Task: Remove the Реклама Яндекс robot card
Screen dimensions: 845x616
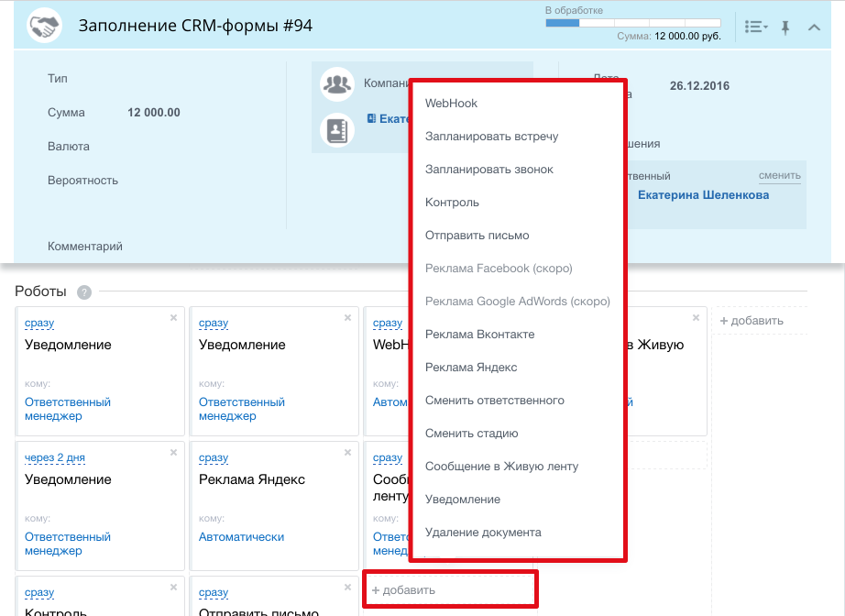Action: 347,453
